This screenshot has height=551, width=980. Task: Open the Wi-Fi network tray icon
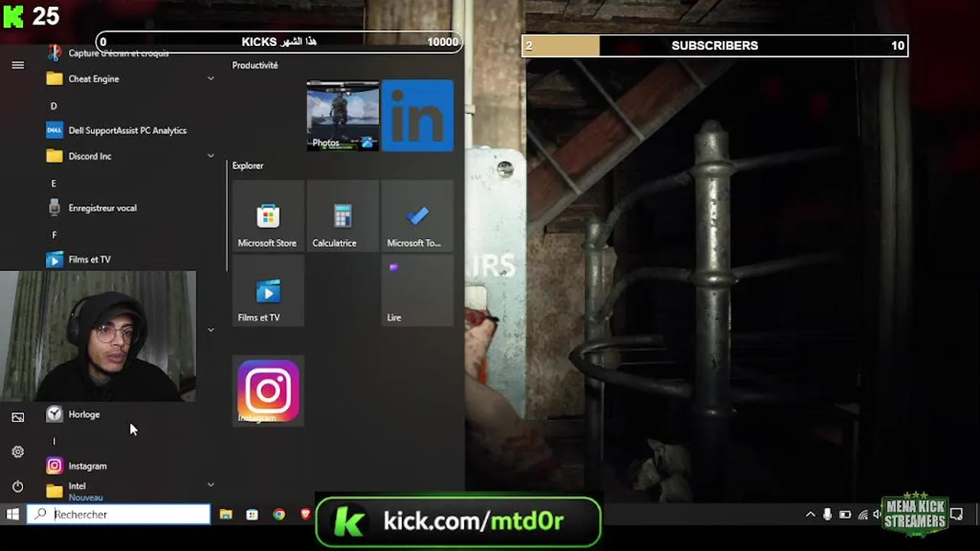pos(863,515)
